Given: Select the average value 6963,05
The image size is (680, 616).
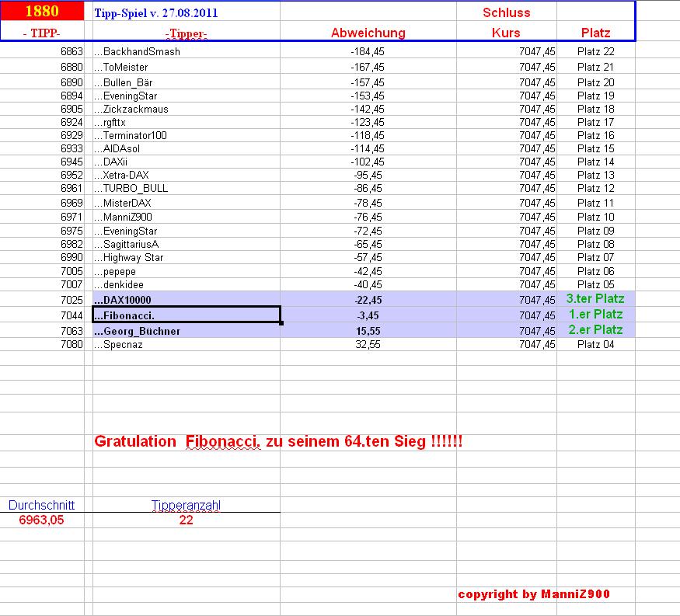Looking at the screenshot, I should click(x=42, y=520).
